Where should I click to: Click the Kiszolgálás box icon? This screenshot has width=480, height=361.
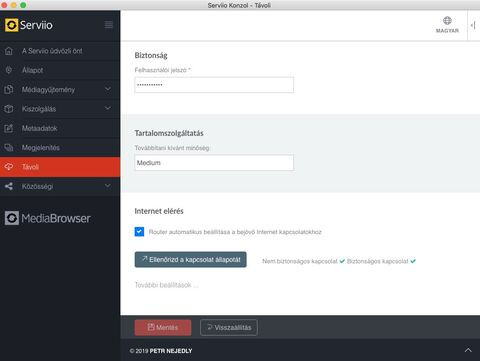click(9, 109)
